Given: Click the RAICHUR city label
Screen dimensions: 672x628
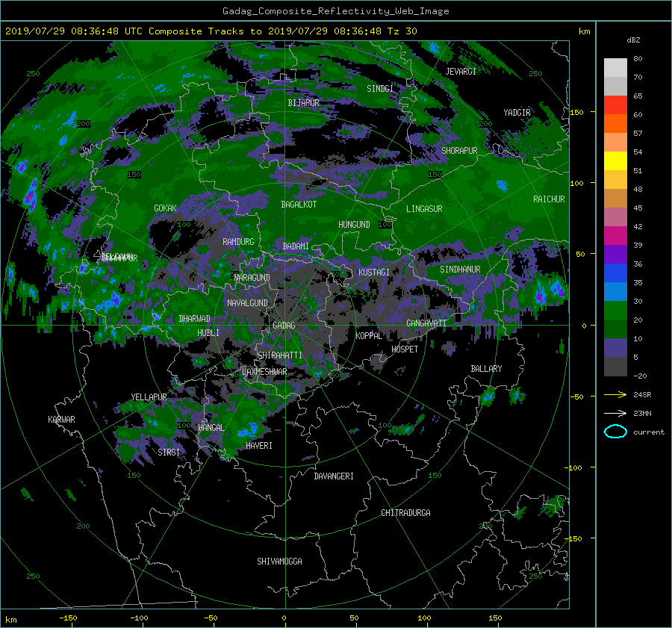Looking at the screenshot, I should [x=549, y=199].
